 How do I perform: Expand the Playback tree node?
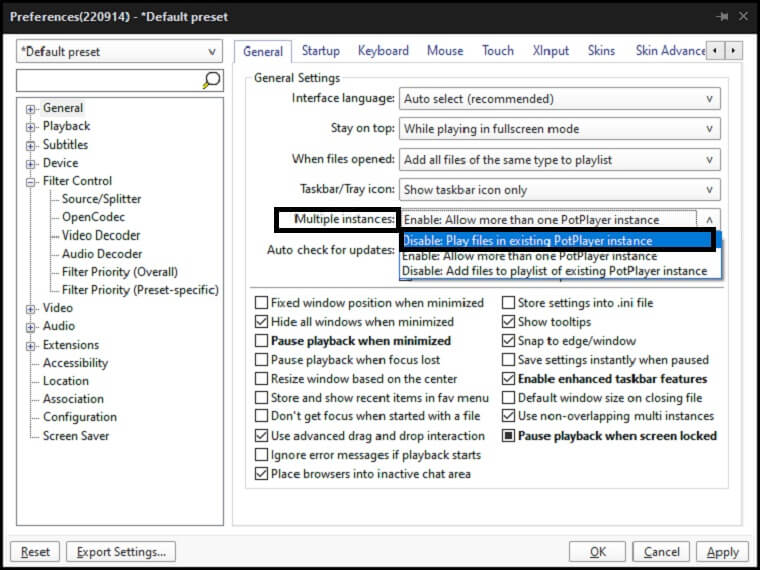tap(30, 127)
